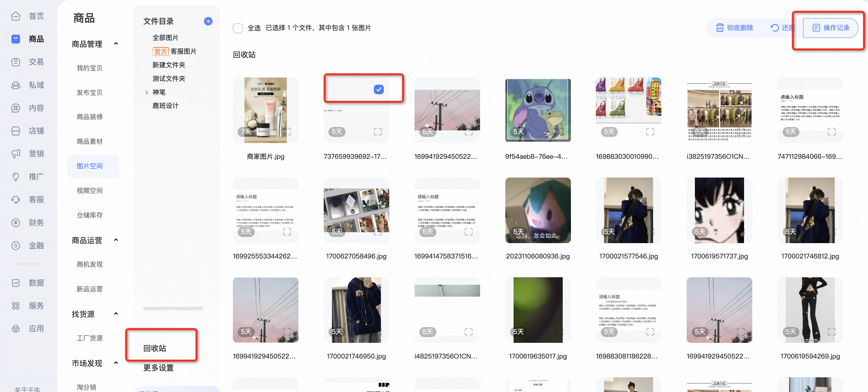
Task: Select the 商家图片.jpg thumbnail
Action: click(x=265, y=110)
